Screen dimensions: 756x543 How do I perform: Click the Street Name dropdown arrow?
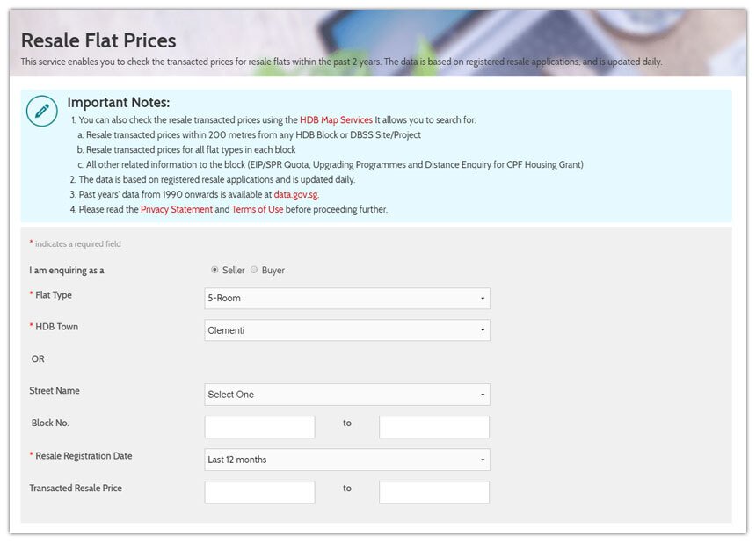[483, 395]
